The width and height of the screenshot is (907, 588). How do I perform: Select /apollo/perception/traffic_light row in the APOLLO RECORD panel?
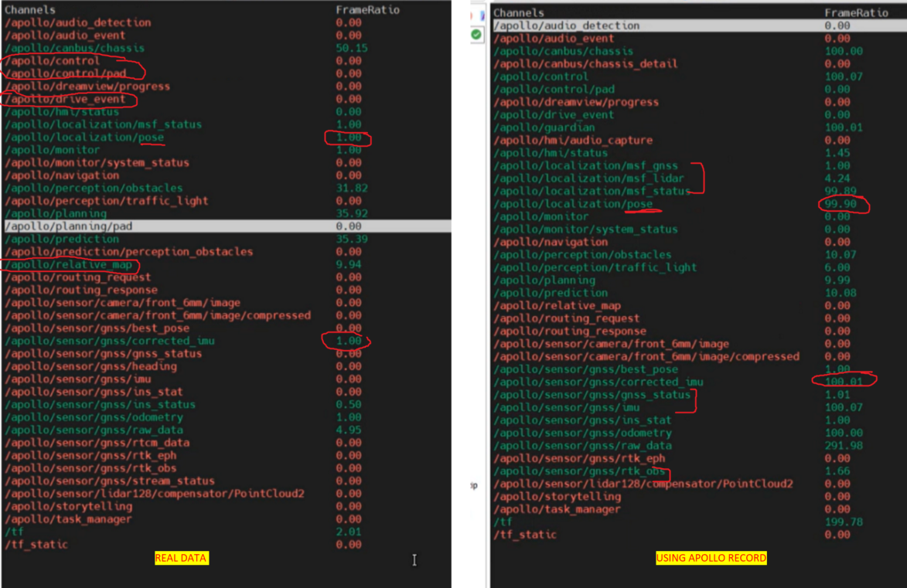coord(595,267)
